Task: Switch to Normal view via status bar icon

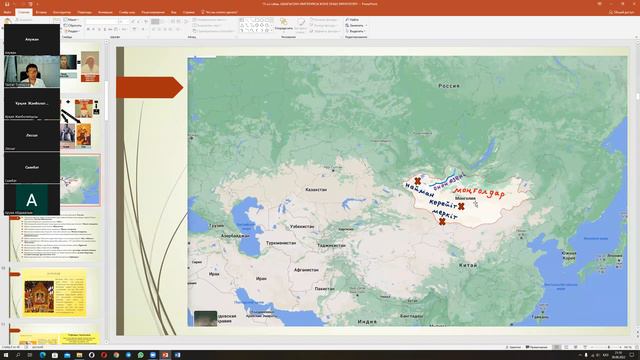Action: coord(556,347)
